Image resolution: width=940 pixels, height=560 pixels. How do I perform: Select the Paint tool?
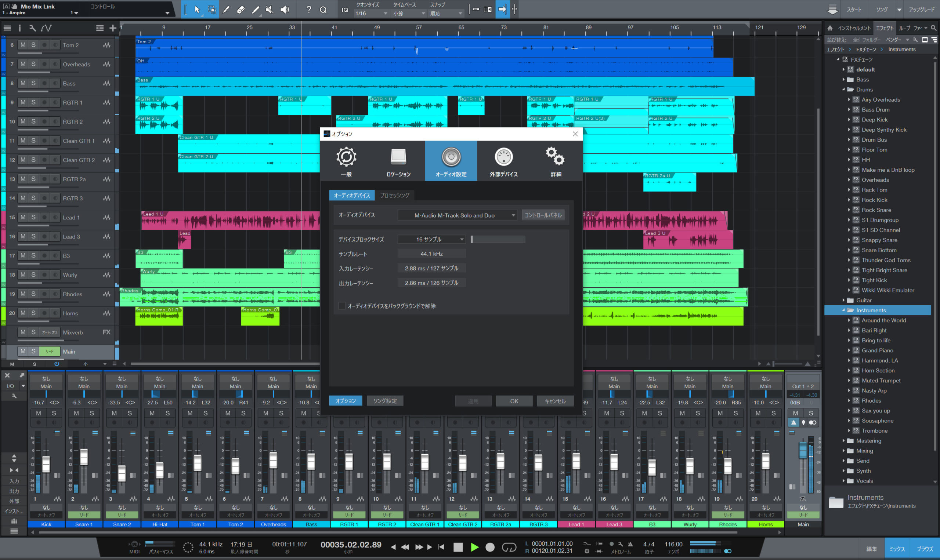256,10
